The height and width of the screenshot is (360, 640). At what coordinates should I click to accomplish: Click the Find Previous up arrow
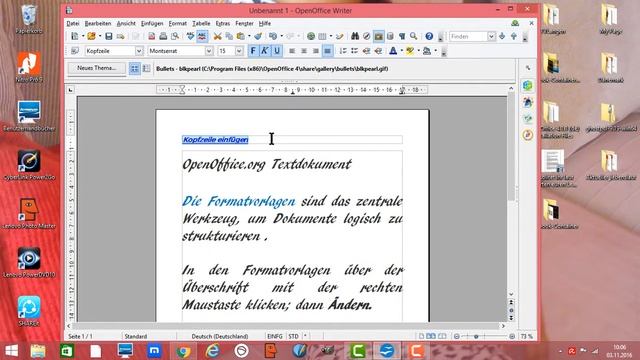point(514,37)
